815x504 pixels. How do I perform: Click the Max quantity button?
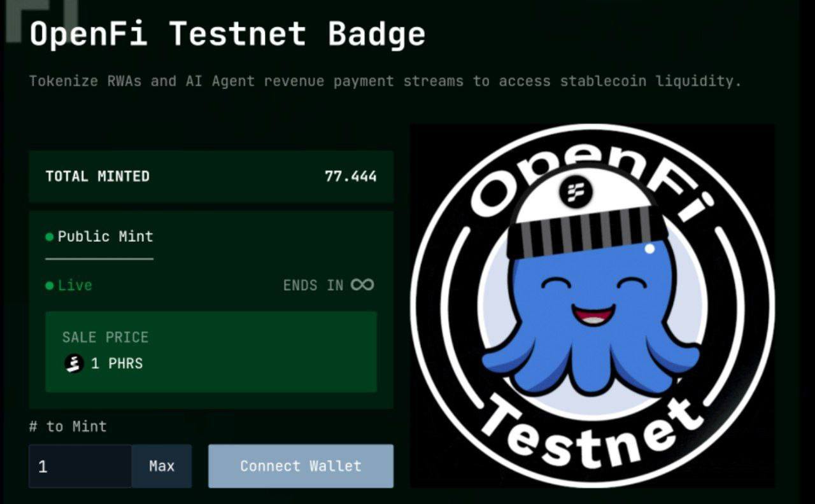pos(162,466)
